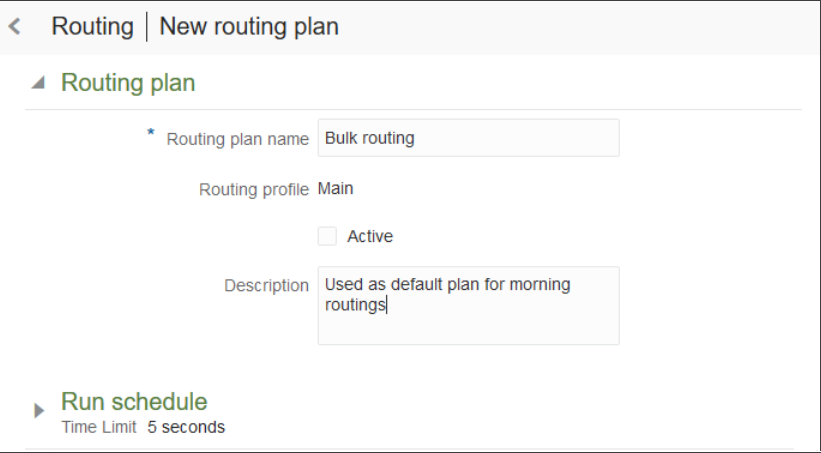This screenshot has height=453, width=821.
Task: Enable the Active checkbox
Action: (327, 237)
